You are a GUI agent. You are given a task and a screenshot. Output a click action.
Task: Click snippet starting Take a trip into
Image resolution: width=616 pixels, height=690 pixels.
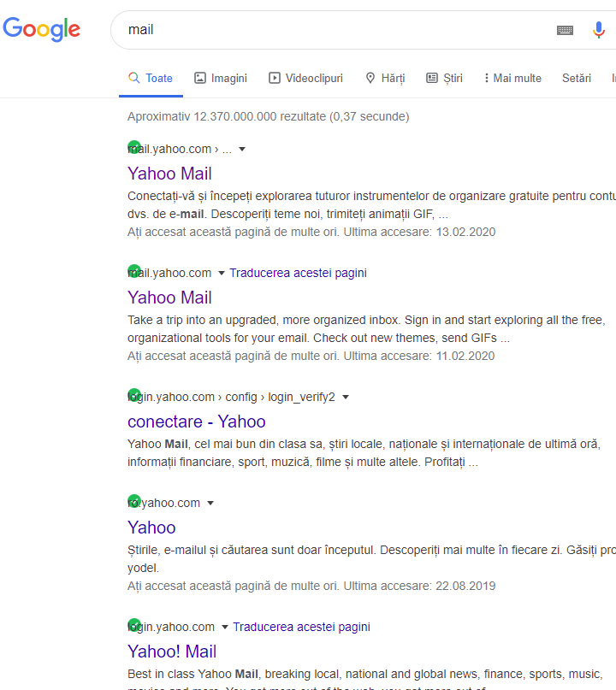(x=366, y=329)
